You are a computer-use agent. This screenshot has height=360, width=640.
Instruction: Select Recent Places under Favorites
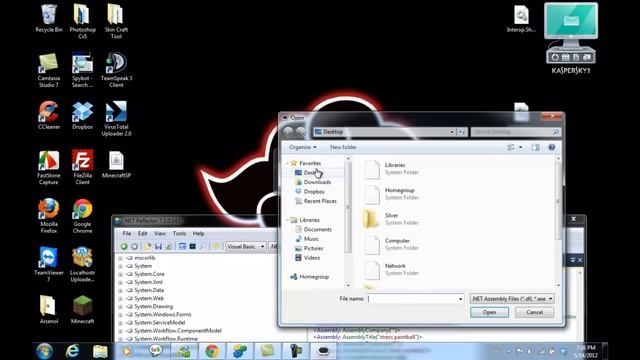tap(316, 201)
